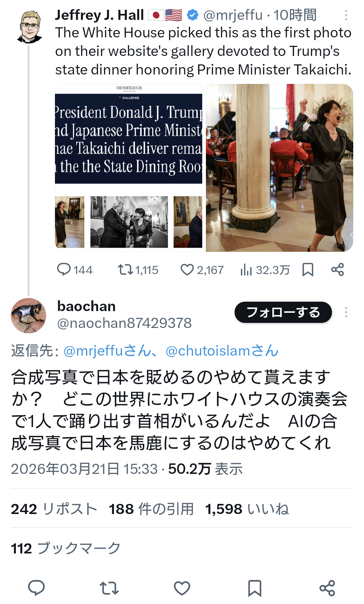View the 188 件の引用 quotes

pyautogui.click(x=151, y=509)
